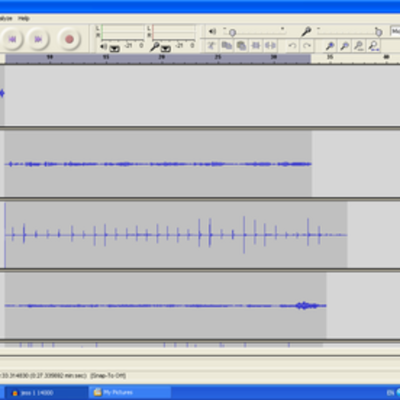Click the output volume slider knob
Image resolution: width=400 pixels, height=400 pixels.
pyautogui.click(x=233, y=32)
